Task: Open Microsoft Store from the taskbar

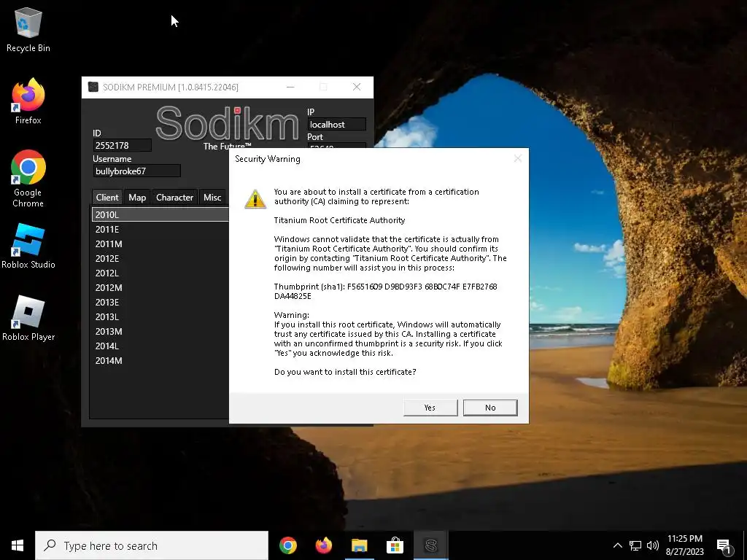Action: [395, 545]
